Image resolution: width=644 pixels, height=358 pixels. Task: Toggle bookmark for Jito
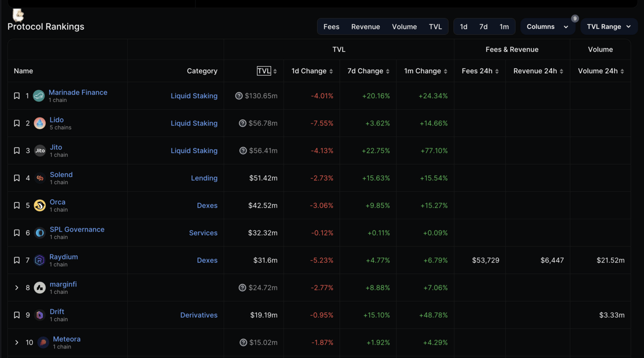(17, 150)
